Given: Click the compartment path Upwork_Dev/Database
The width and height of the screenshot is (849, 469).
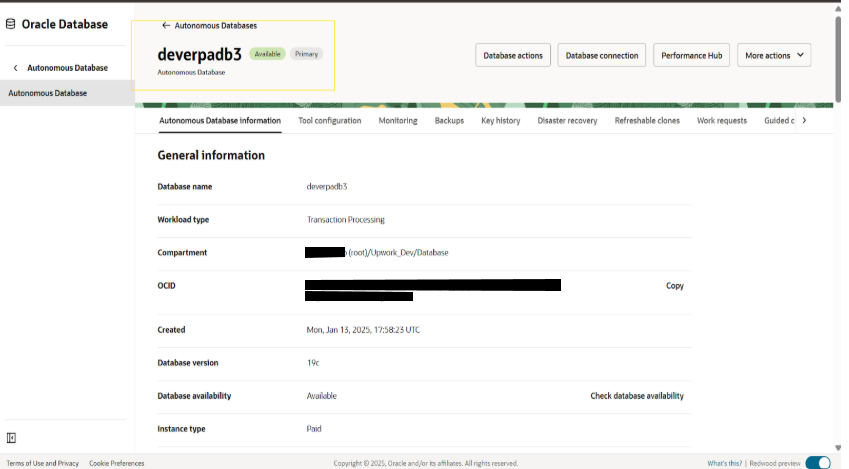Looking at the screenshot, I should (x=409, y=252).
